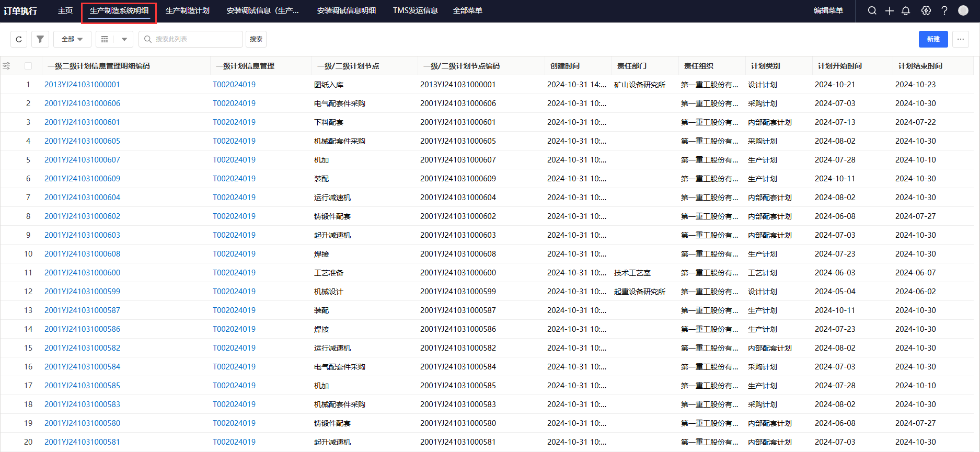
Task: Click the plus icon in top bar
Action: [889, 10]
